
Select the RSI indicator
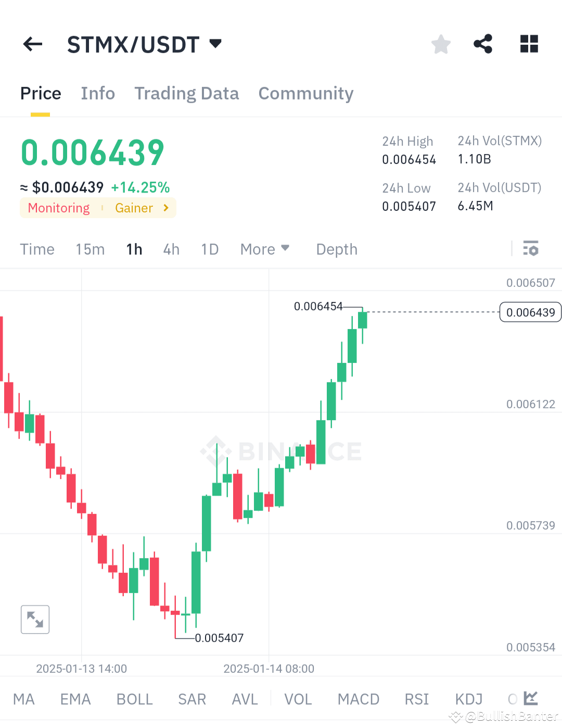[x=416, y=699]
